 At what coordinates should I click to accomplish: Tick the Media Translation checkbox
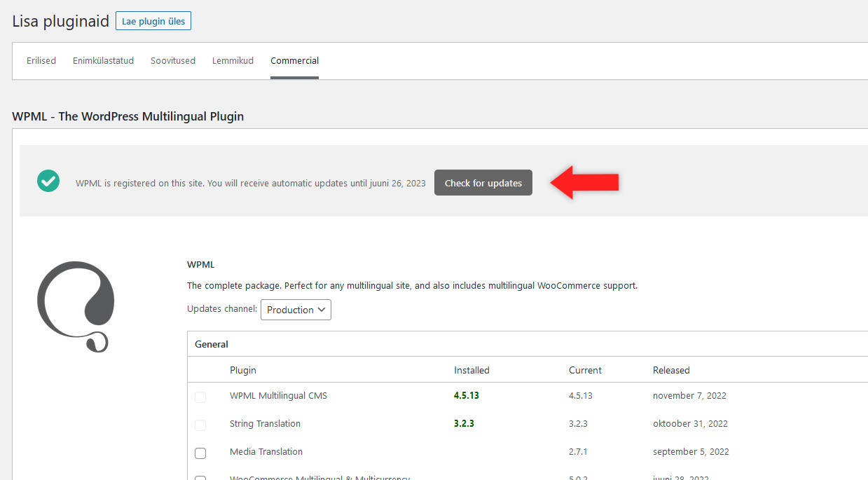(200, 453)
